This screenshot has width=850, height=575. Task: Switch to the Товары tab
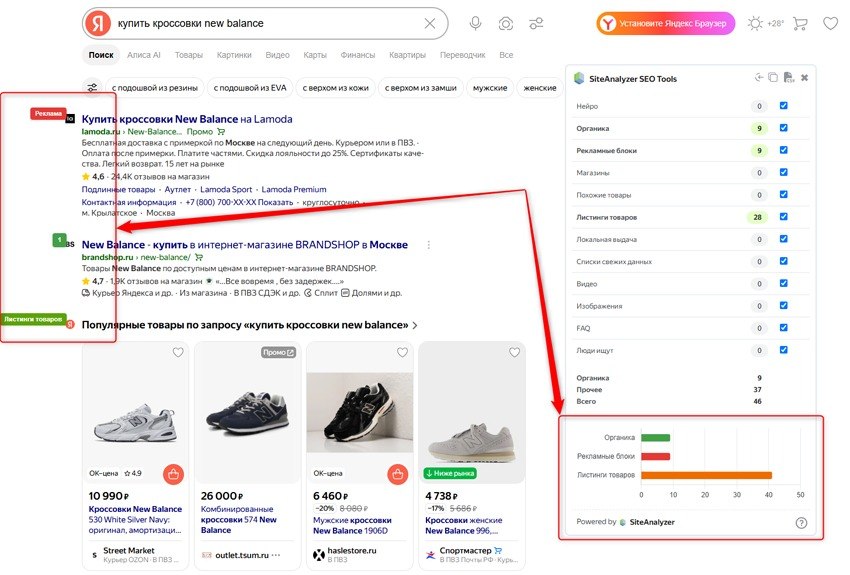[x=189, y=55]
